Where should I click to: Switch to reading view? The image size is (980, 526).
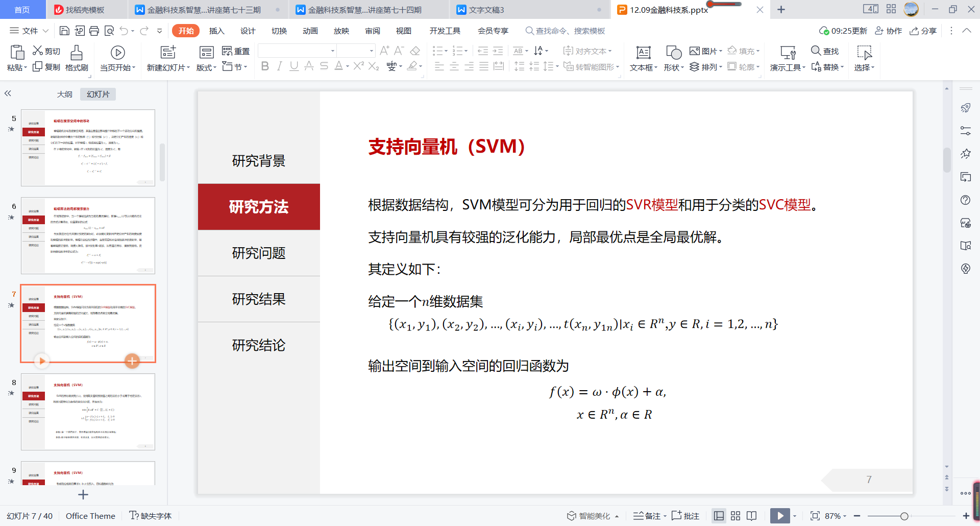point(751,516)
